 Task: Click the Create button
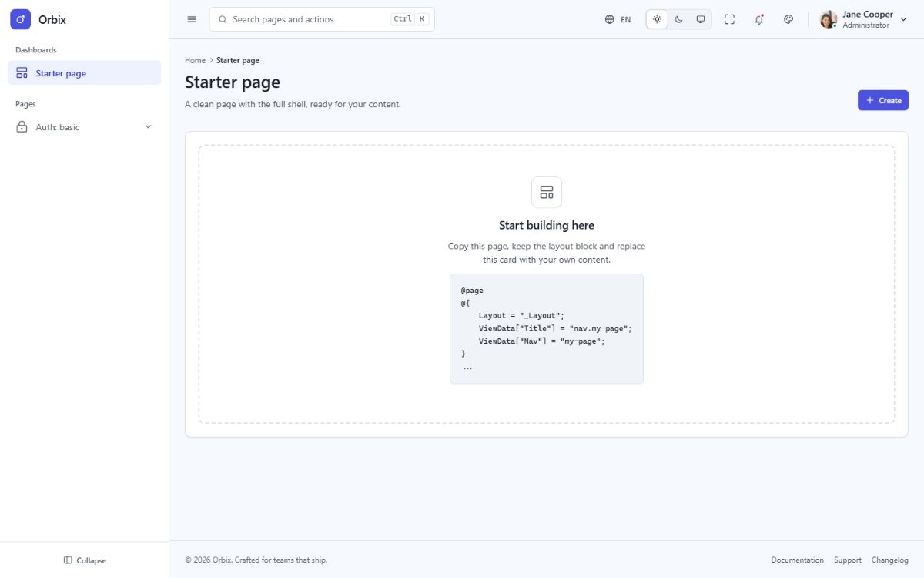[x=883, y=100]
